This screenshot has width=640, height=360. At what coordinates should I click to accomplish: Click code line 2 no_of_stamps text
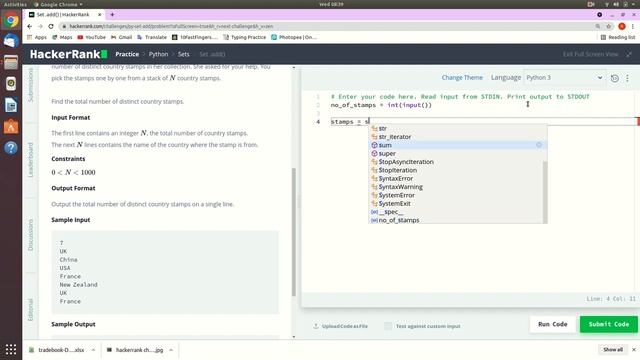tap(353, 105)
